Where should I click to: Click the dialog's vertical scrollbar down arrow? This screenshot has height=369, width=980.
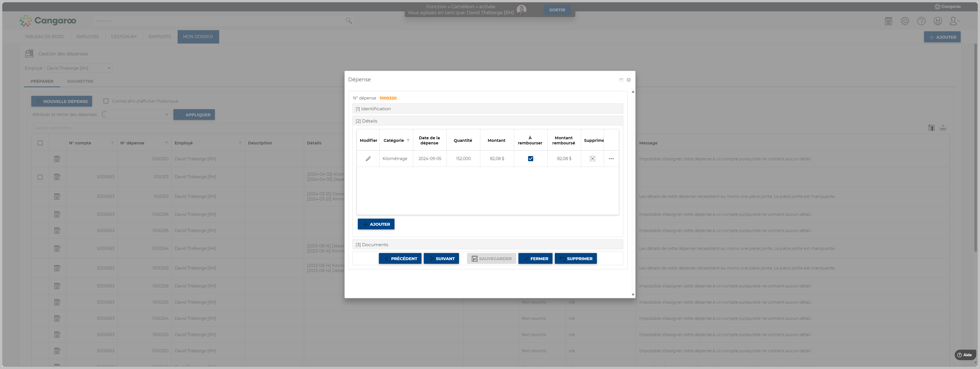pos(633,295)
